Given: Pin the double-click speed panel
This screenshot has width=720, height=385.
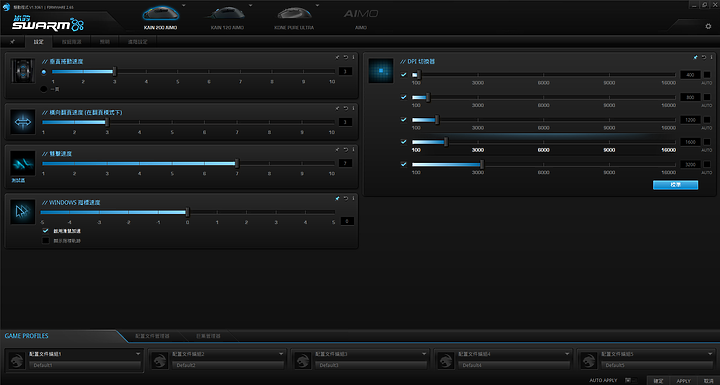Looking at the screenshot, I should pos(338,149).
